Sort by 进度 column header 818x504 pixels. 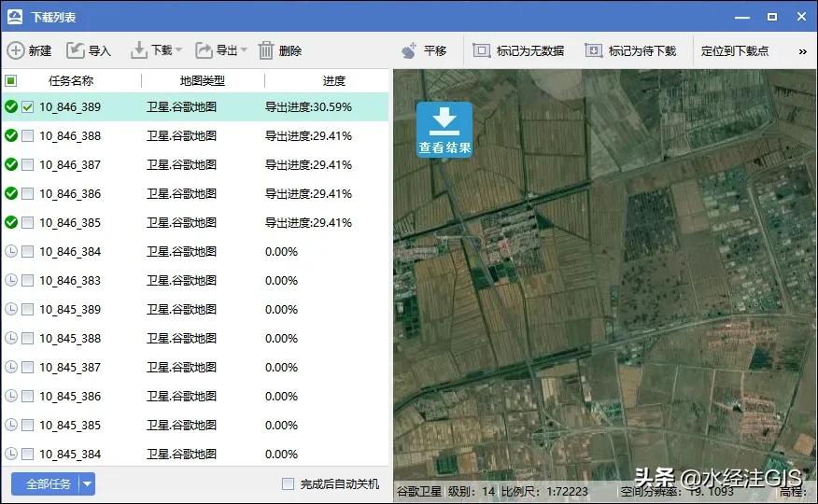[334, 81]
